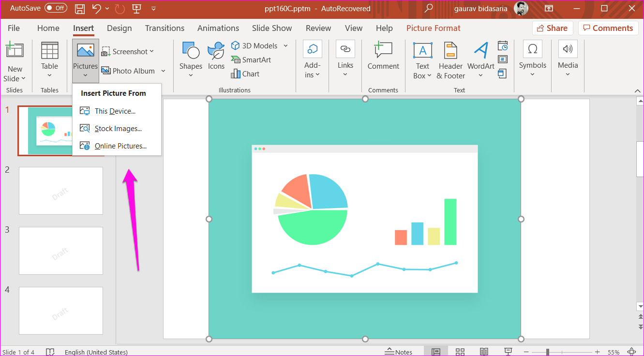644x356 pixels.
Task: Switch to Slide Sorter view
Action: coord(460,352)
